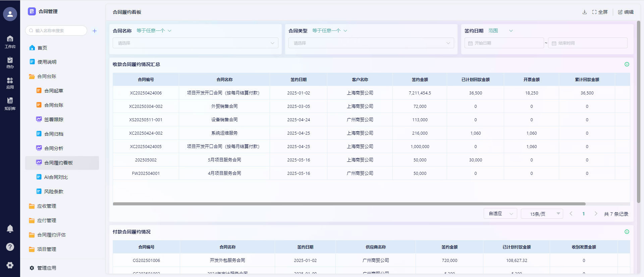Open the notifications bell icon

(10, 229)
